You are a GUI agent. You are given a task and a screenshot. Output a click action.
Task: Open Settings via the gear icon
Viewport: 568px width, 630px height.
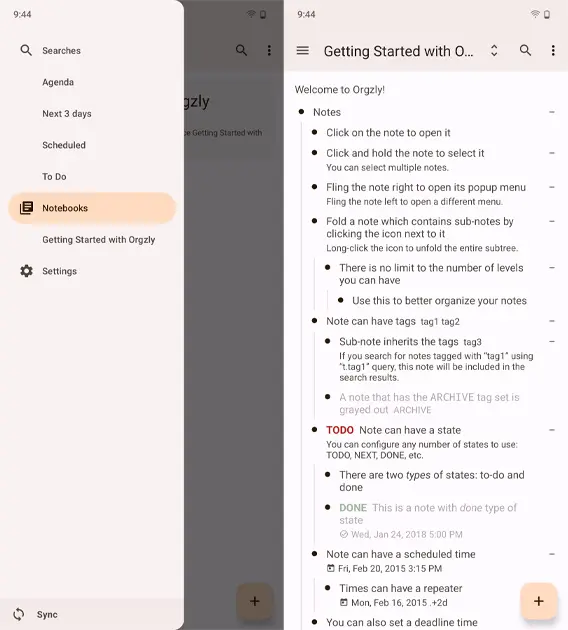pyautogui.click(x=27, y=271)
